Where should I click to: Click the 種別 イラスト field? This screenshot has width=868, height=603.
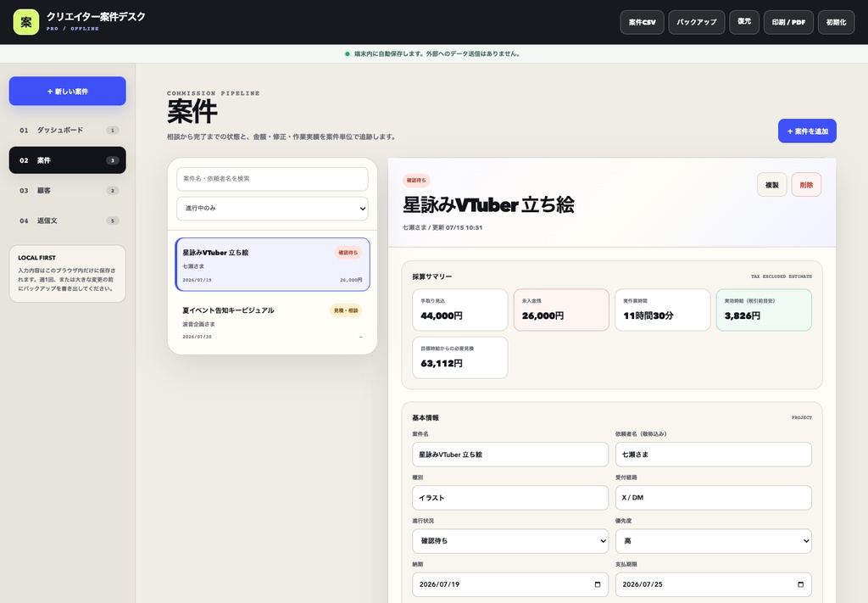point(509,498)
